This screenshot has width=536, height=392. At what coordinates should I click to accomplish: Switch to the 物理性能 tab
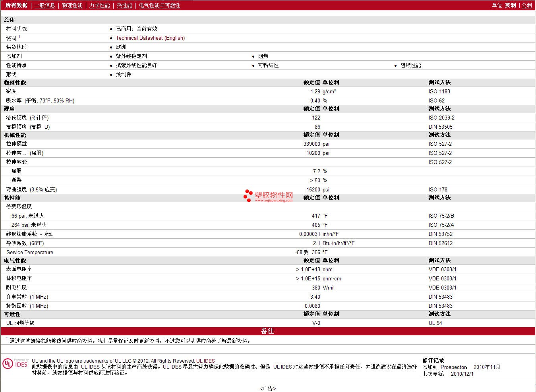72,5
